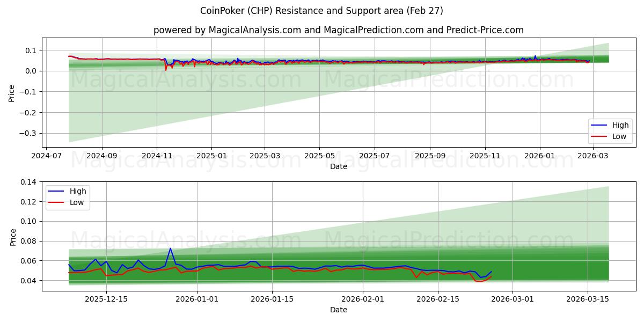Viewport: 644px width, 322px height.
Task: Click the '2025-09' x-axis label
Action: (430, 155)
